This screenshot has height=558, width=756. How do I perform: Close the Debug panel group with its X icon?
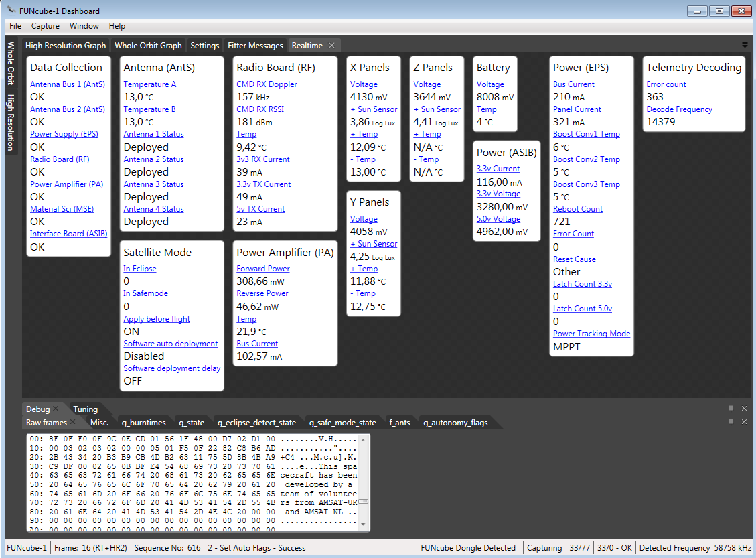tap(744, 409)
